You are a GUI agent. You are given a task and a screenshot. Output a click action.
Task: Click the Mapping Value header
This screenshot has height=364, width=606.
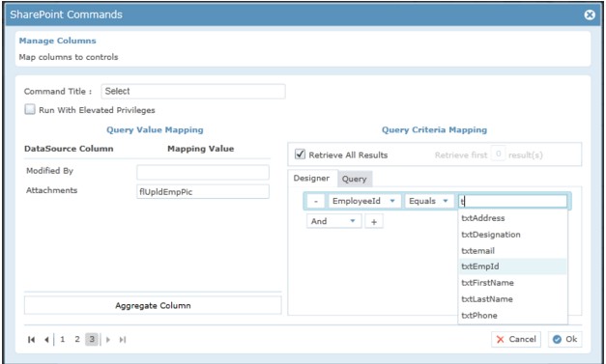tap(201, 149)
